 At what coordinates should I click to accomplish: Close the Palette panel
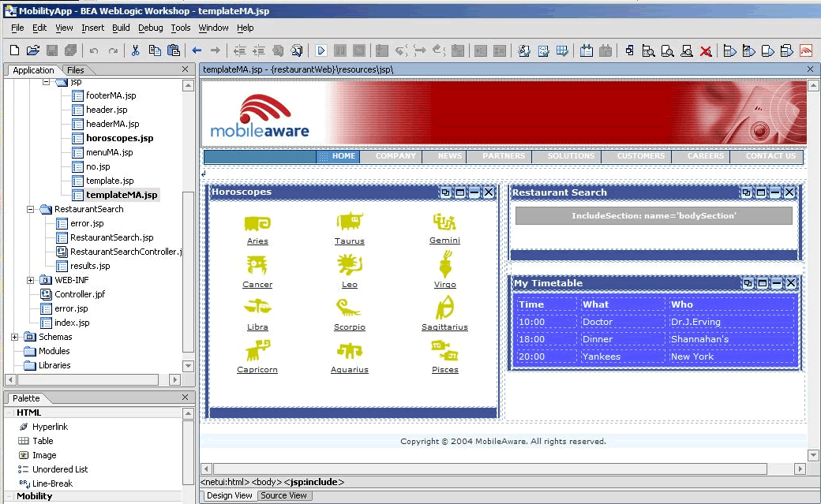click(185, 398)
